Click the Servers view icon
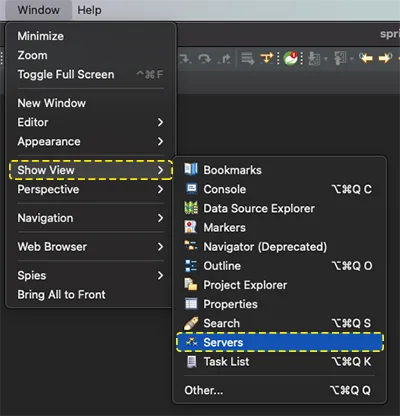The height and width of the screenshot is (416, 400). 191,342
